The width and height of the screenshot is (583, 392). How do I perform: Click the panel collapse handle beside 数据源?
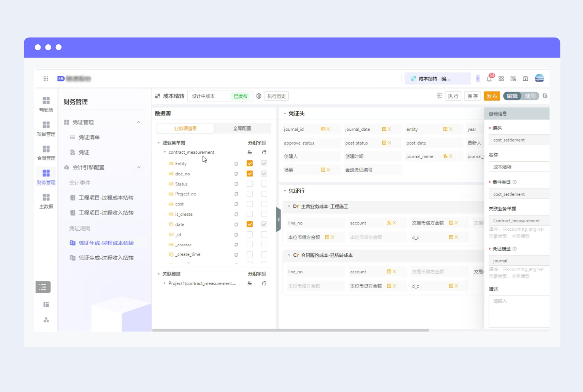pyautogui.click(x=278, y=220)
